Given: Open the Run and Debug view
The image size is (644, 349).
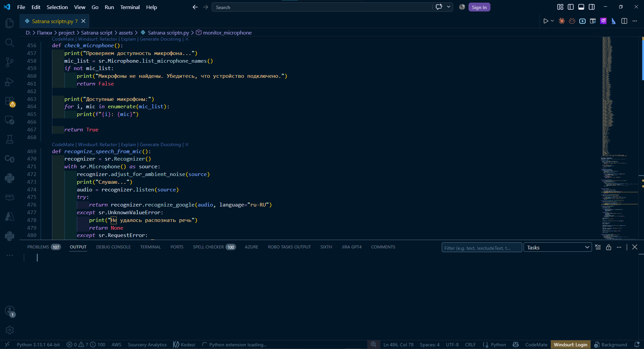Looking at the screenshot, I should 10,81.
